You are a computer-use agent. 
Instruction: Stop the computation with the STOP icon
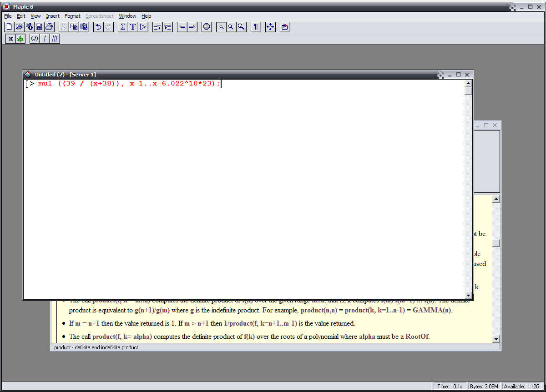tap(207, 27)
